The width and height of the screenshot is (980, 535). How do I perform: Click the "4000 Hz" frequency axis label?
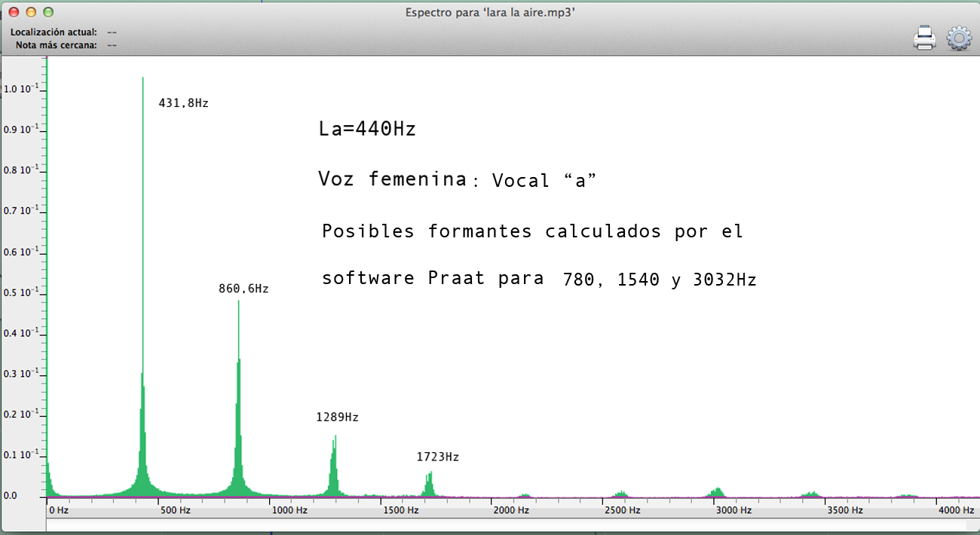(x=956, y=510)
